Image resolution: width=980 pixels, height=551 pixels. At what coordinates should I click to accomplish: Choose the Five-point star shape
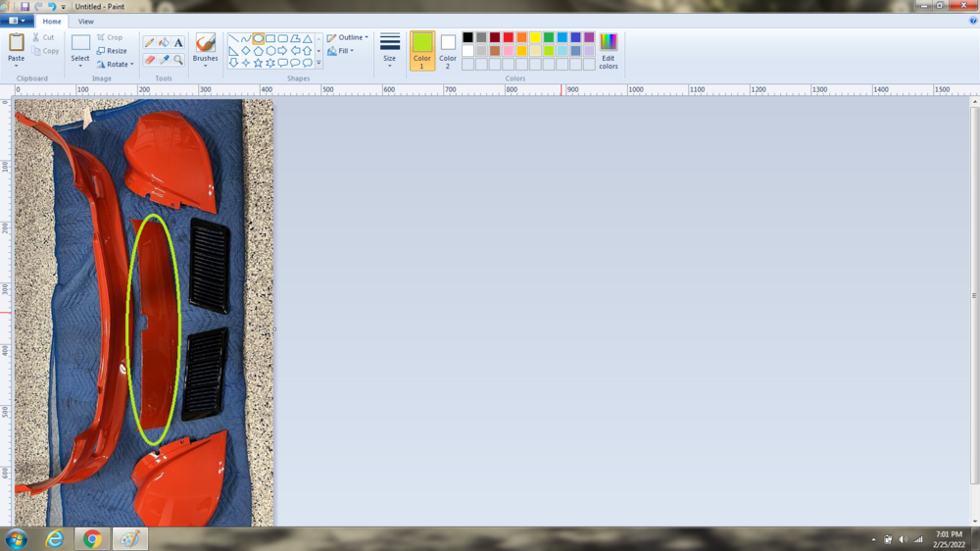[x=258, y=63]
